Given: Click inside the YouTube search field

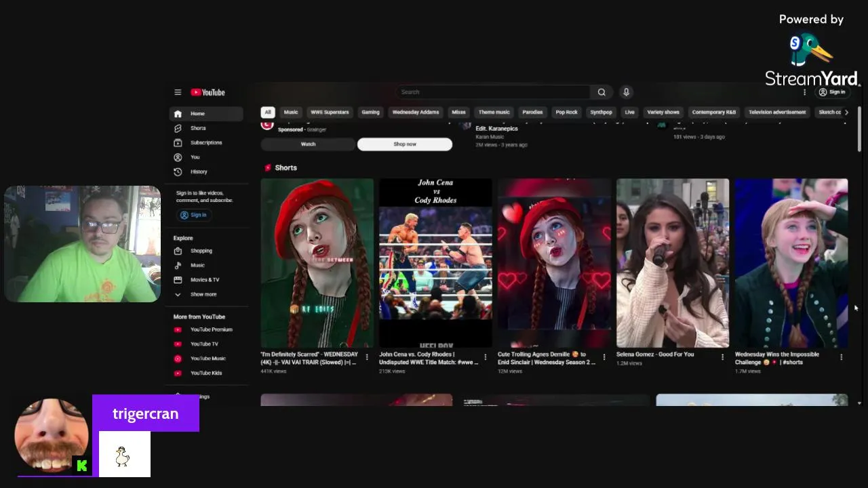Looking at the screenshot, I should [x=494, y=92].
